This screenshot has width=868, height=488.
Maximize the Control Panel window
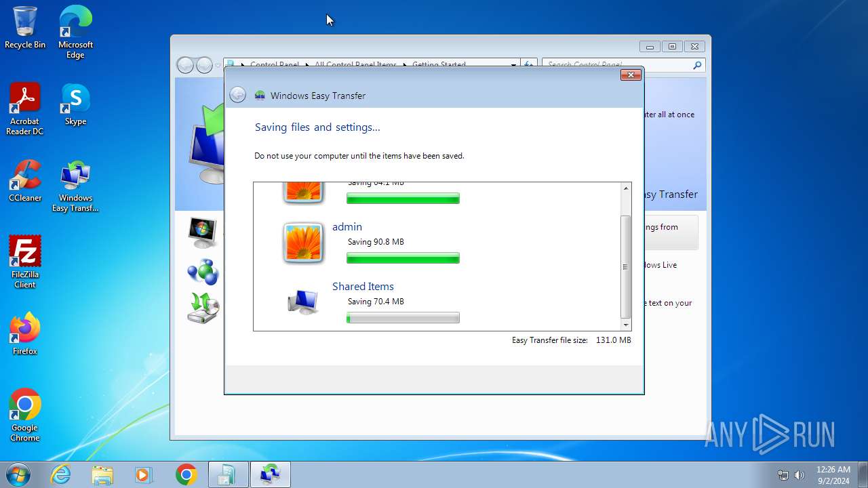672,47
